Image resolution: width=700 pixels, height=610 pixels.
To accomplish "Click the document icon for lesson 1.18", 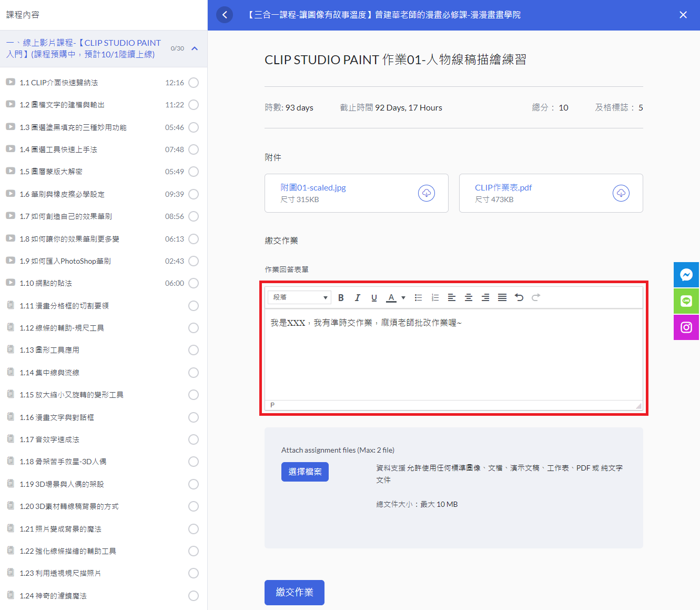I will click(11, 461).
